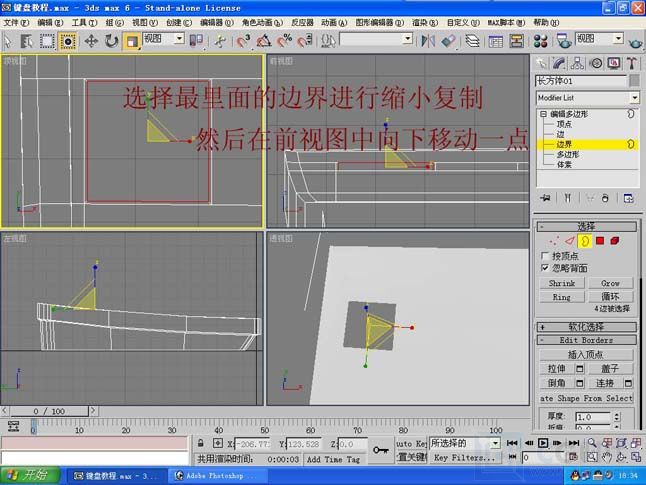Select the red Polygon sub-object icon
The height and width of the screenshot is (485, 646).
(x=600, y=241)
